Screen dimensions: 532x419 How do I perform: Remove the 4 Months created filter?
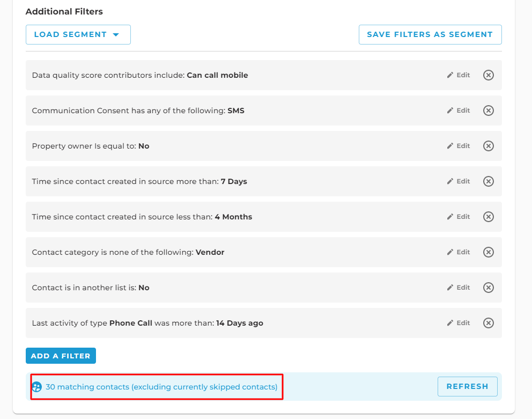488,217
